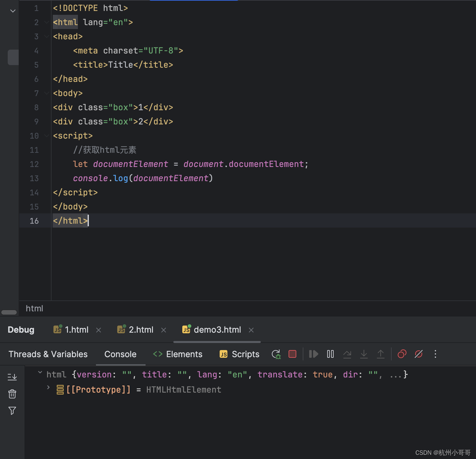Stop the debug session with the red square
Viewport: 476px width, 459px height.
pyautogui.click(x=292, y=354)
